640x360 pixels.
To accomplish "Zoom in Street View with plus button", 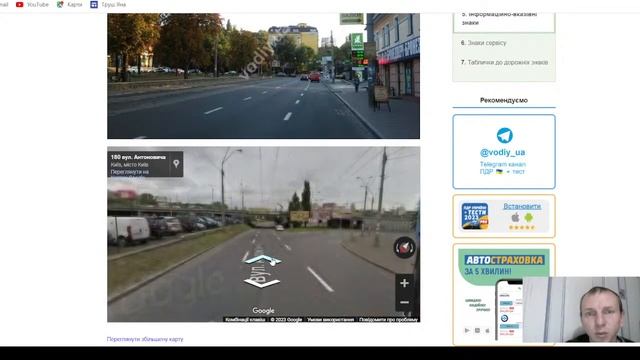I will (x=404, y=283).
